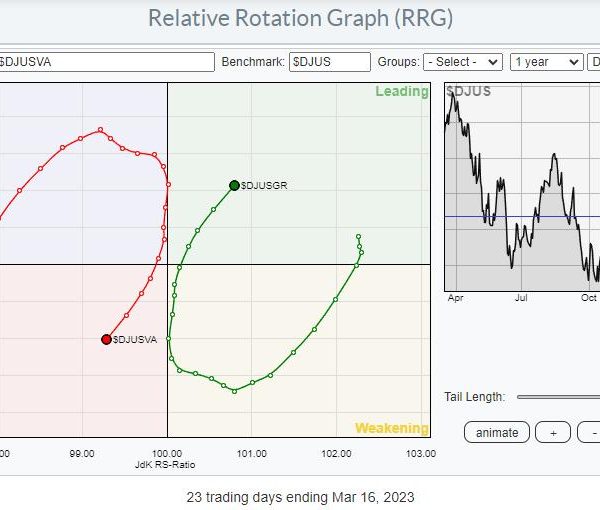This screenshot has width=600, height=510.
Task: Click the Groups: label
Action: click(398, 62)
